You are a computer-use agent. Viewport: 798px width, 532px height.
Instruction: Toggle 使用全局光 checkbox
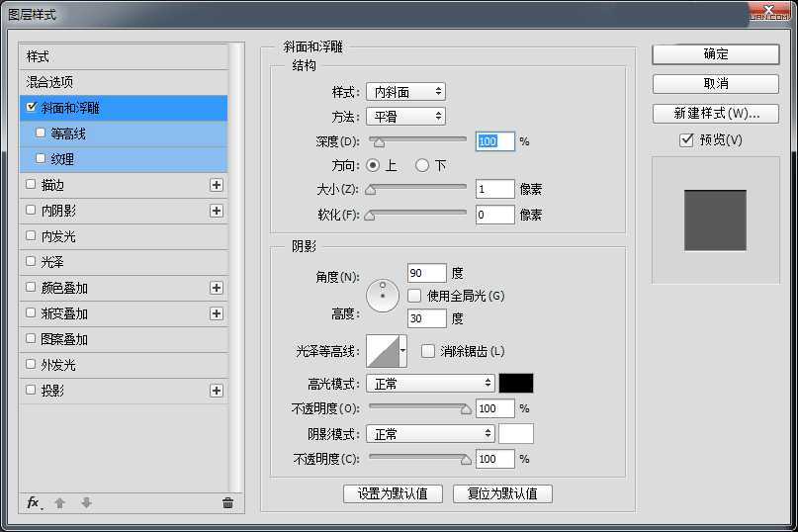coord(413,296)
